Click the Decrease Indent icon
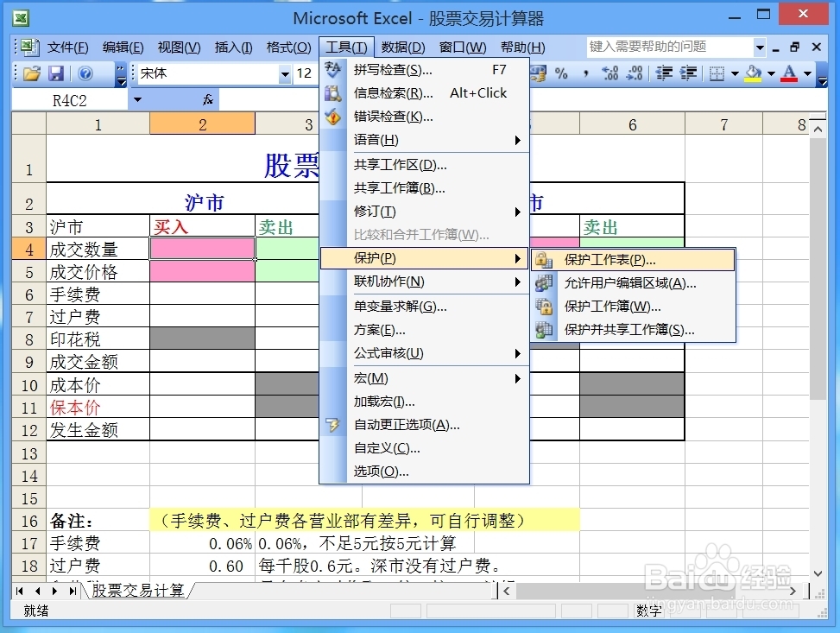 coord(664,73)
